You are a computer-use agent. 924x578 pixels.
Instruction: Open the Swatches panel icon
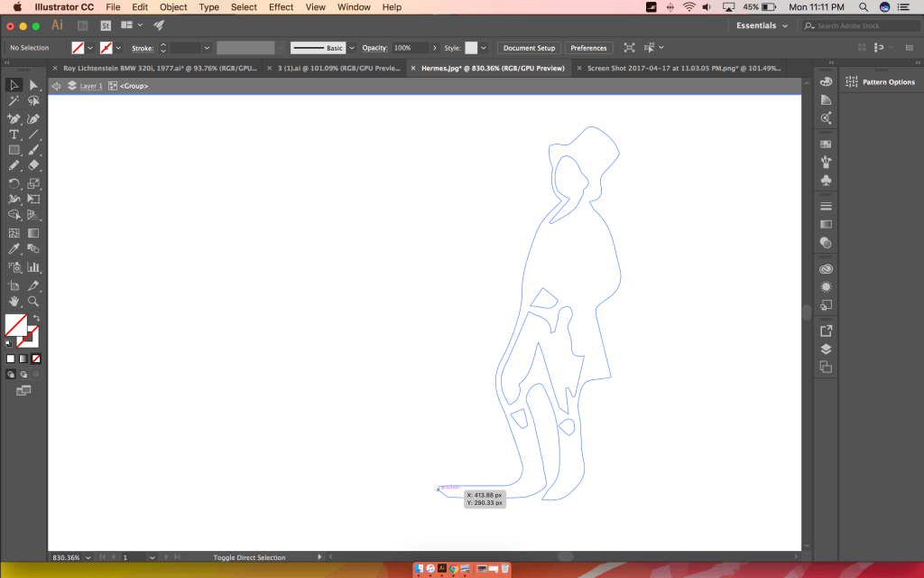point(826,144)
